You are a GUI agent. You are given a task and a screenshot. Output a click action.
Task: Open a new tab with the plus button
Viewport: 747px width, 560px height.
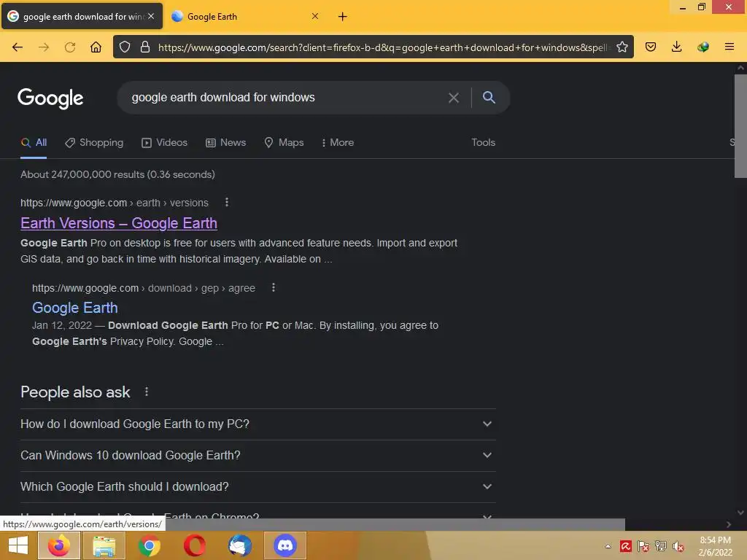[x=343, y=17]
